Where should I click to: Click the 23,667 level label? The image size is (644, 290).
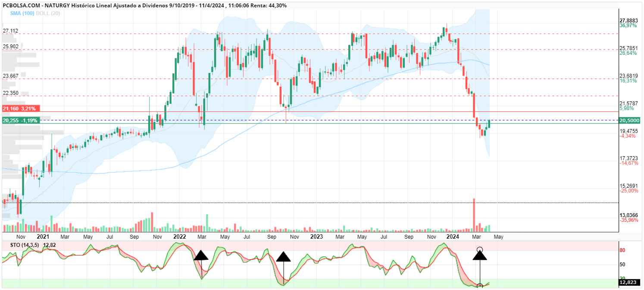[10, 76]
